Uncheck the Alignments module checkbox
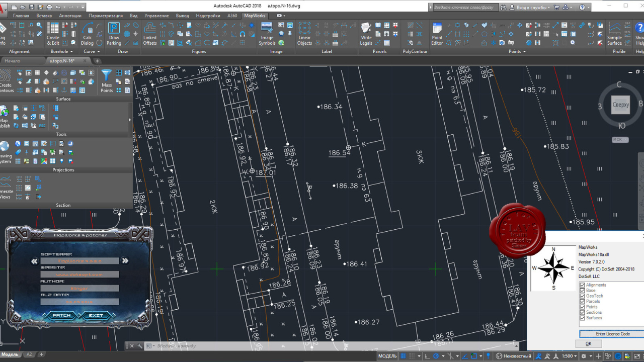644x362 pixels. 583,285
